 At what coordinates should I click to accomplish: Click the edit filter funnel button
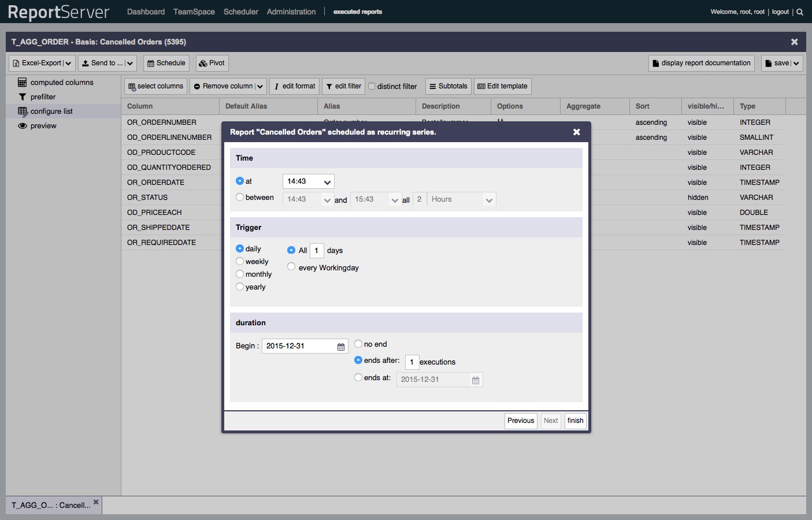pyautogui.click(x=343, y=86)
